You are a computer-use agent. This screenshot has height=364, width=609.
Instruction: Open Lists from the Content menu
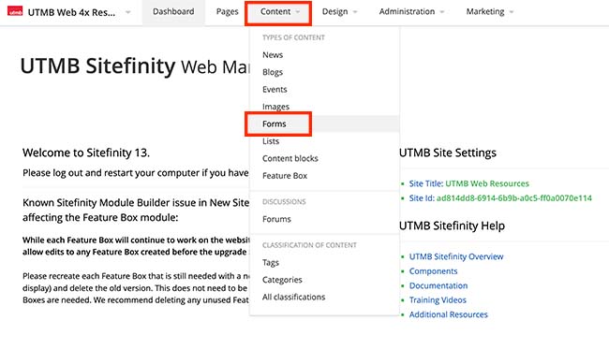(271, 141)
